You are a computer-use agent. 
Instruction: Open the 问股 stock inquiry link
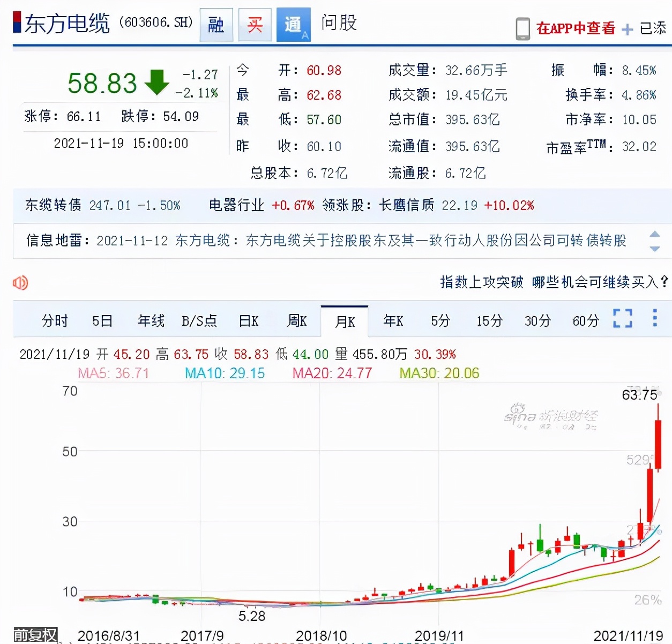click(339, 23)
